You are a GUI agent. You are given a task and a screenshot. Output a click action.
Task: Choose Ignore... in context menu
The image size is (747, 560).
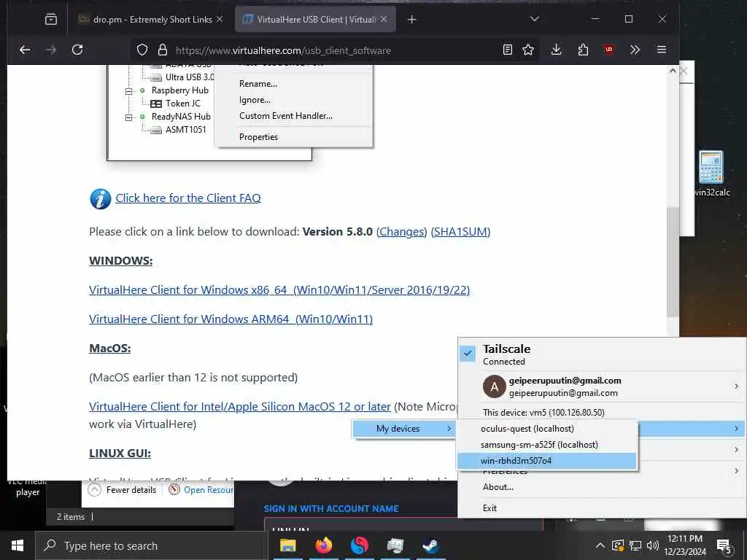point(255,99)
